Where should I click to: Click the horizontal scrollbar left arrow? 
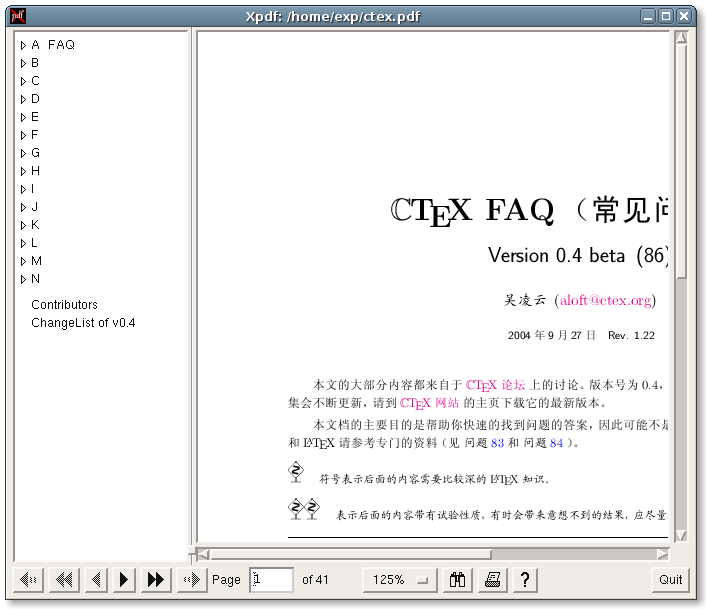203,554
